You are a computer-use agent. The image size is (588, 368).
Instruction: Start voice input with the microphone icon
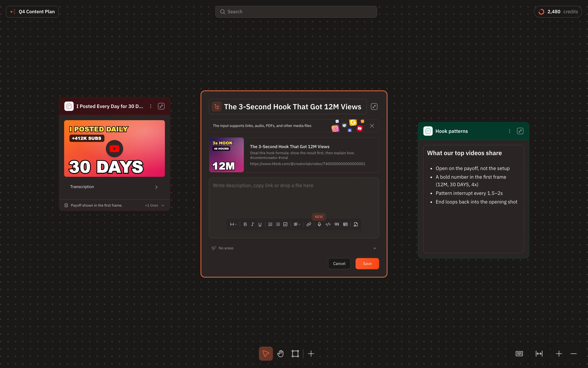pyautogui.click(x=319, y=224)
